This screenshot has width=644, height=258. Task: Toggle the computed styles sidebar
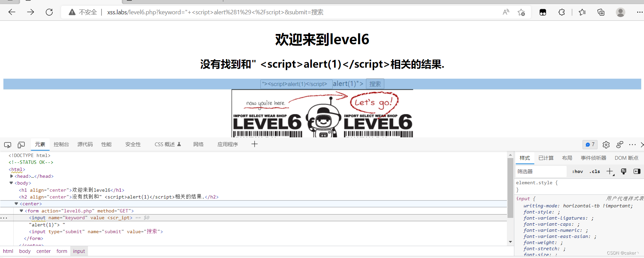637,171
